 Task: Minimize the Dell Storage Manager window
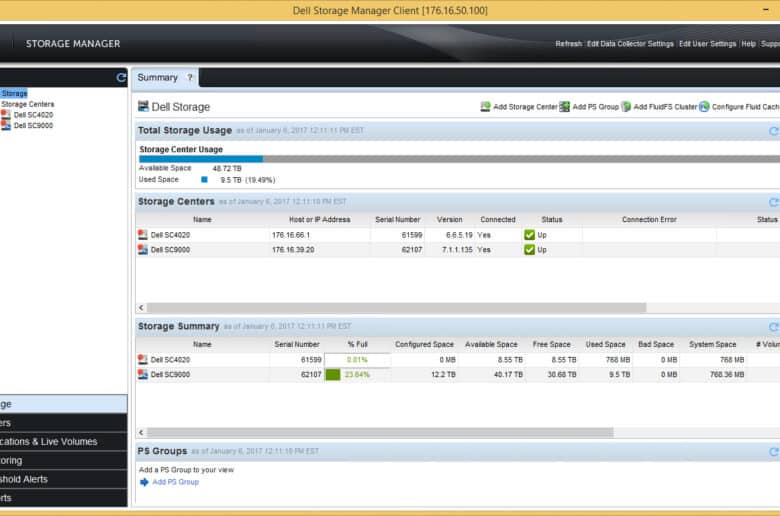766,10
